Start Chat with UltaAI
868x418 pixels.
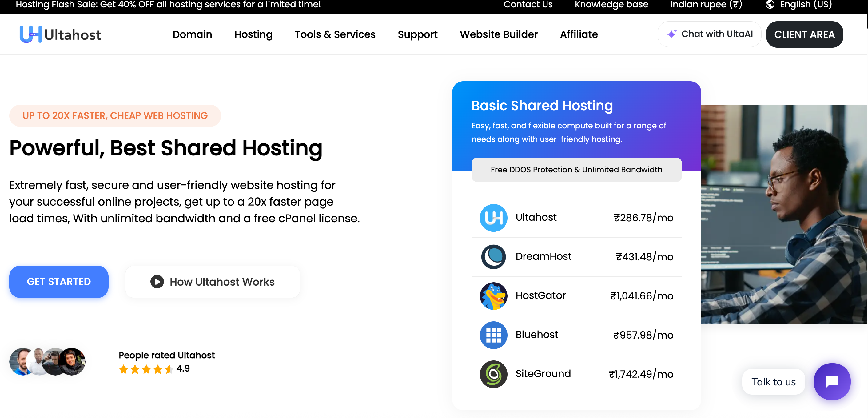709,34
